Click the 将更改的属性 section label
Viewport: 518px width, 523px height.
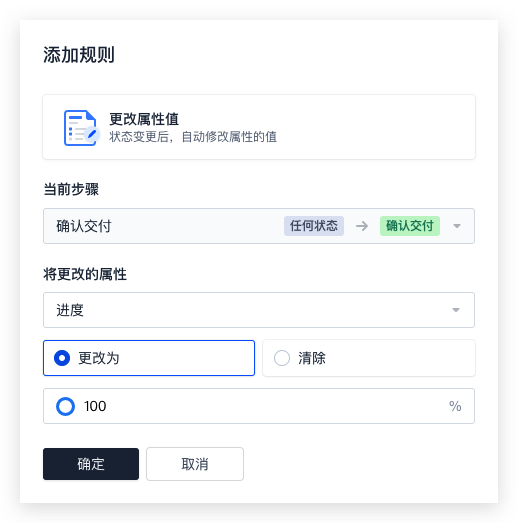tap(85, 275)
